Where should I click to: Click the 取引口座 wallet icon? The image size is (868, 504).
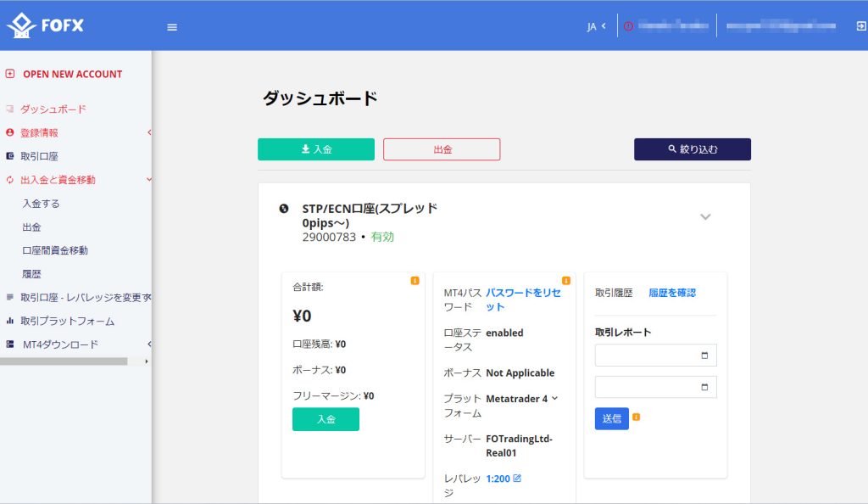point(9,156)
